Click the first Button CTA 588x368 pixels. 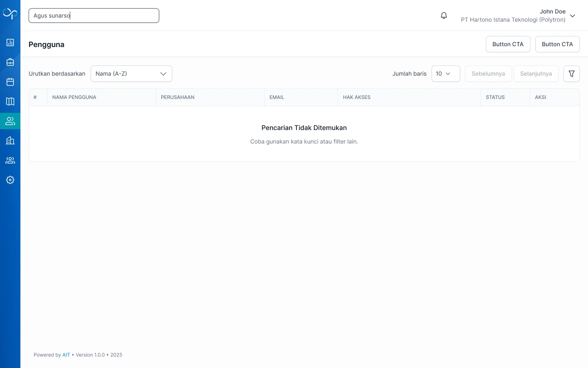coord(508,44)
